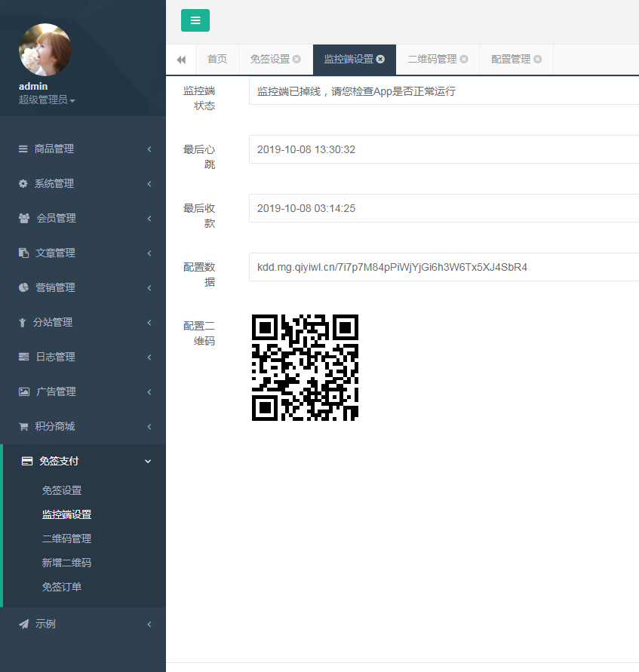Expand 商品管理 menu chevron
Image resolution: width=639 pixels, height=672 pixels.
pos(149,149)
